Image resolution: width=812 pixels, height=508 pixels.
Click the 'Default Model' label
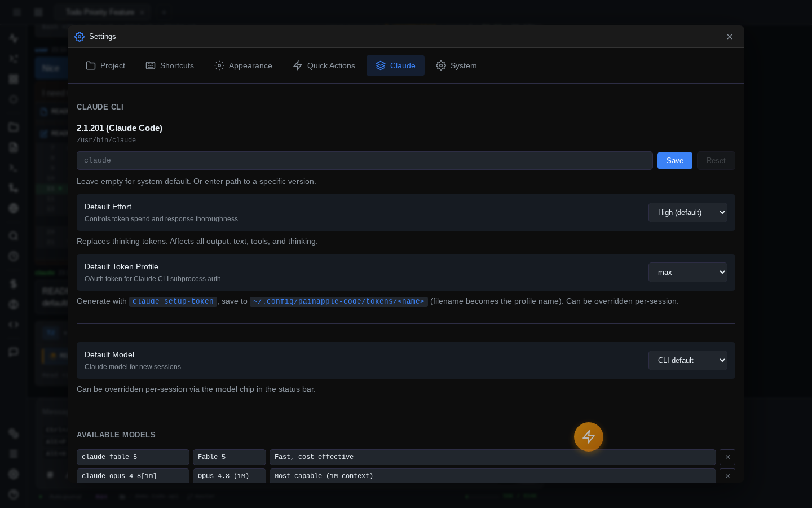tap(109, 354)
